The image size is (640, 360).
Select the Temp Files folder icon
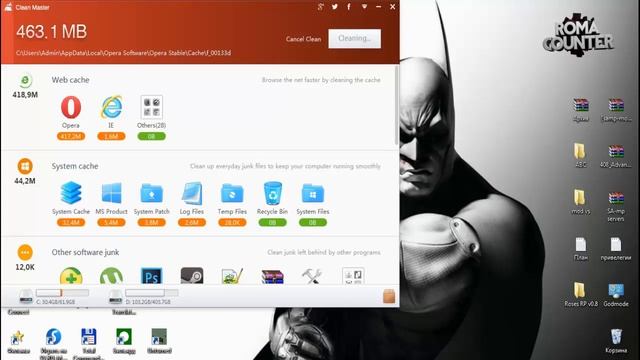[x=232, y=193]
